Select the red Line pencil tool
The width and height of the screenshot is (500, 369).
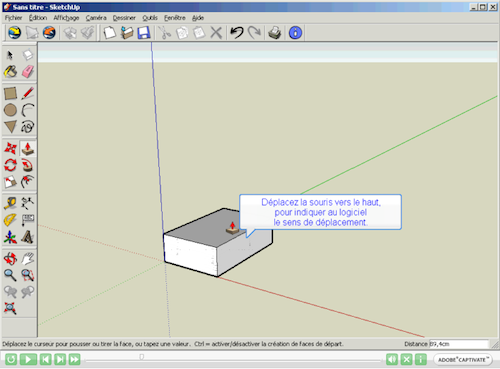pyautogui.click(x=28, y=93)
